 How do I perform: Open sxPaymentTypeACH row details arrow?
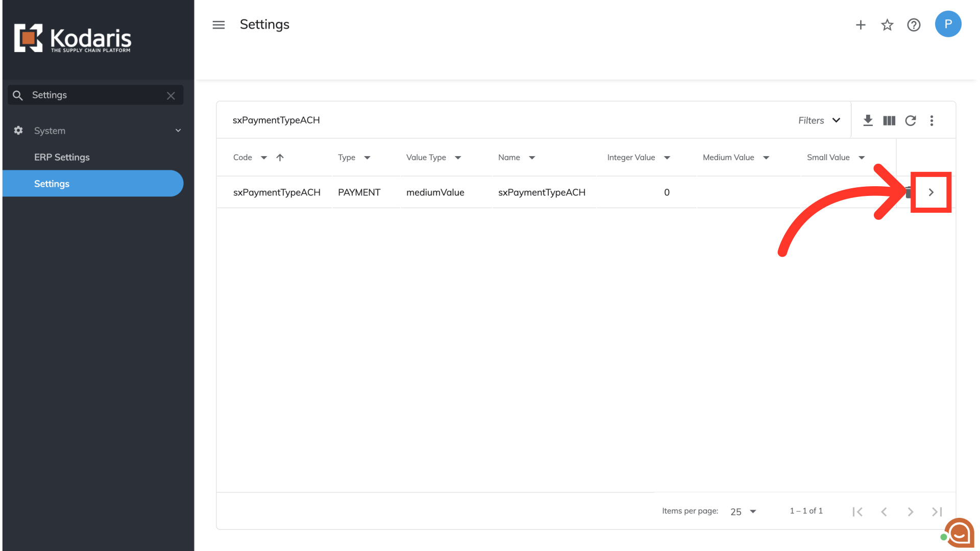931,192
